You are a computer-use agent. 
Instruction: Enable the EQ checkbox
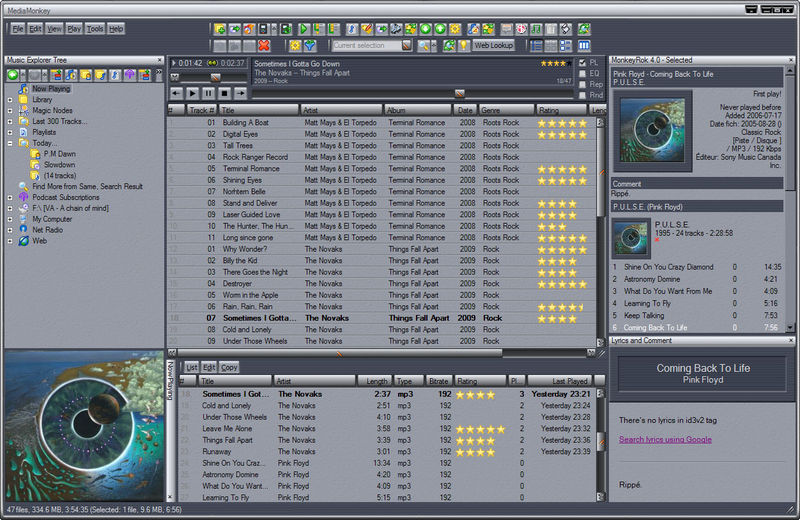[582, 73]
